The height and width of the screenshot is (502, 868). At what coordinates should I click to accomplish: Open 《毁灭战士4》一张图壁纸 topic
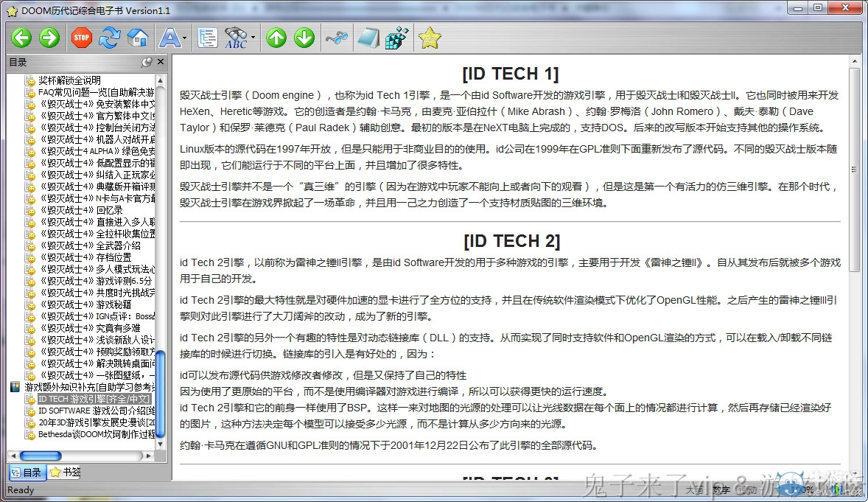(97, 376)
